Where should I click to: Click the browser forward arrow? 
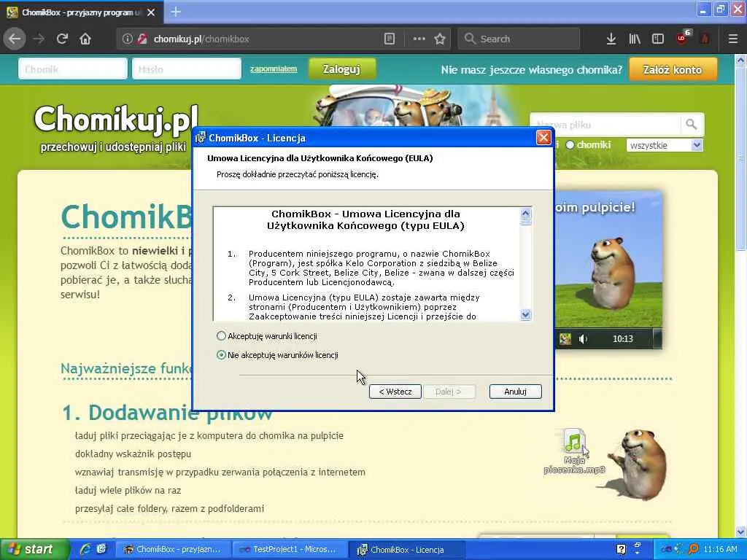pyautogui.click(x=39, y=39)
